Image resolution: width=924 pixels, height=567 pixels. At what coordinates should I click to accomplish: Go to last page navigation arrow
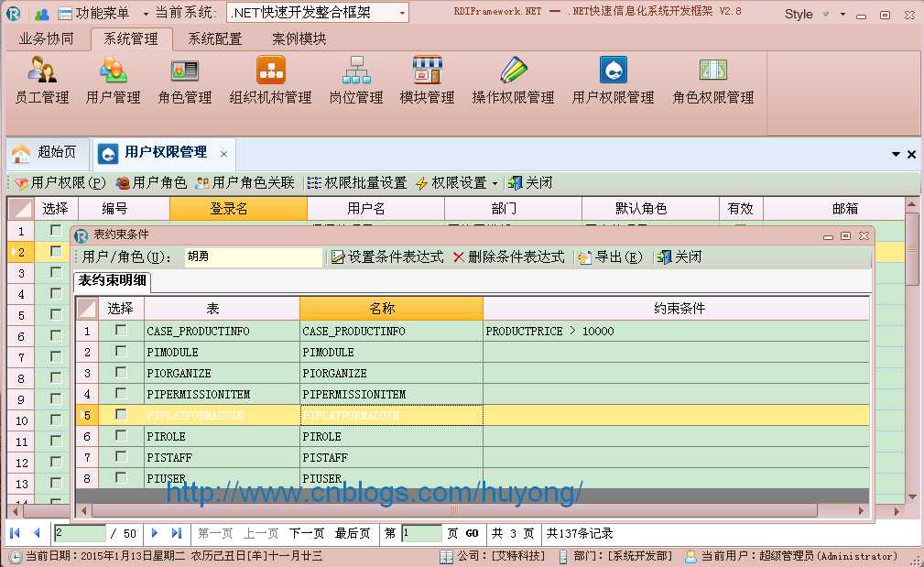click(x=176, y=533)
